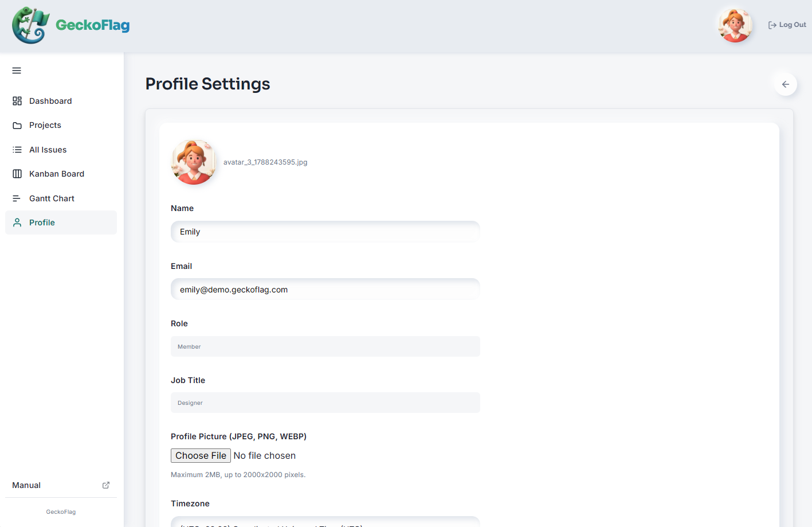Viewport: 812px width, 527px height.
Task: Click the Choose File button
Action: [x=201, y=455]
